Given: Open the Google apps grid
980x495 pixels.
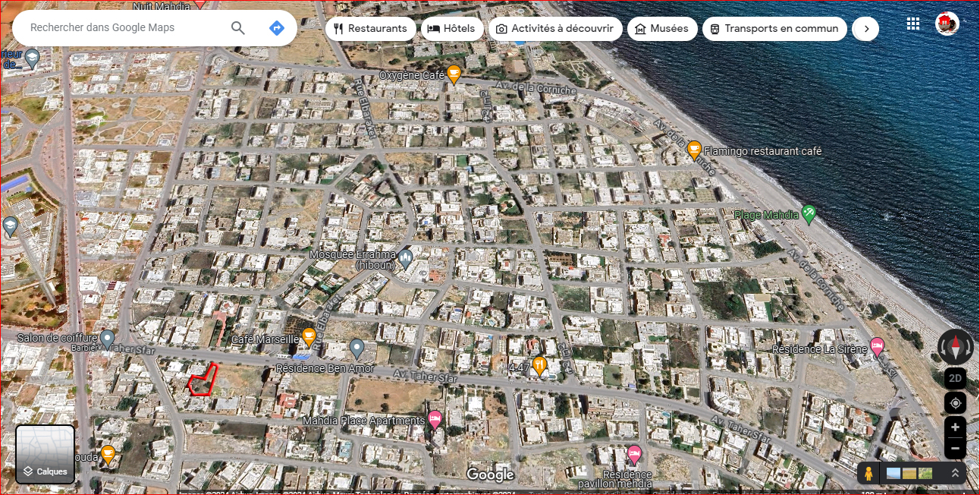Looking at the screenshot, I should pyautogui.click(x=913, y=24).
